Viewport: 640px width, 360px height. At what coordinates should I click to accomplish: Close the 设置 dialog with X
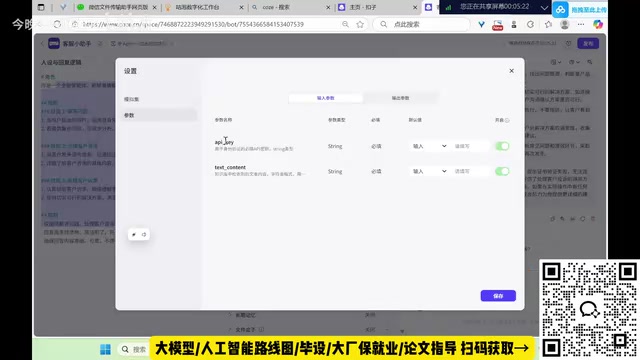coord(511,71)
